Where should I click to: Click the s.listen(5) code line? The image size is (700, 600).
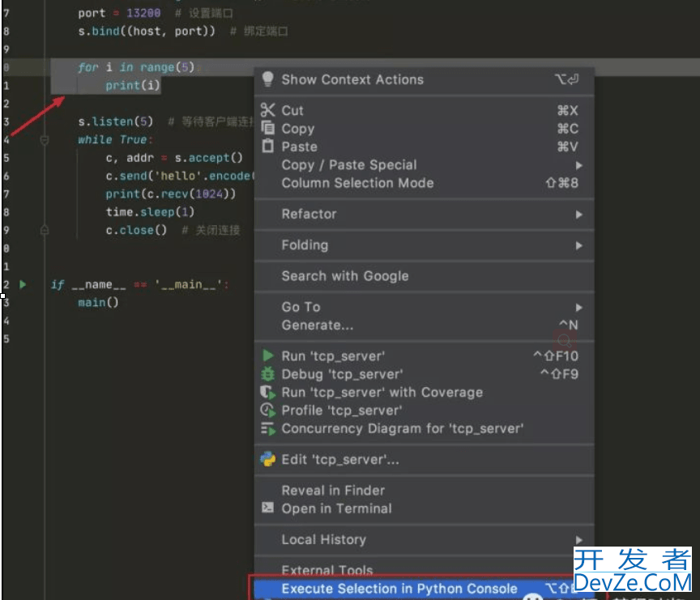click(116, 121)
